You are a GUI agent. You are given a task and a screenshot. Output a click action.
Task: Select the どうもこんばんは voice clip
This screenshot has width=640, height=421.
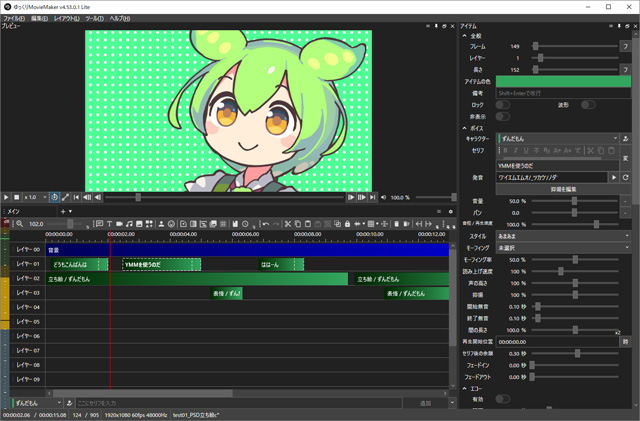tap(79, 265)
